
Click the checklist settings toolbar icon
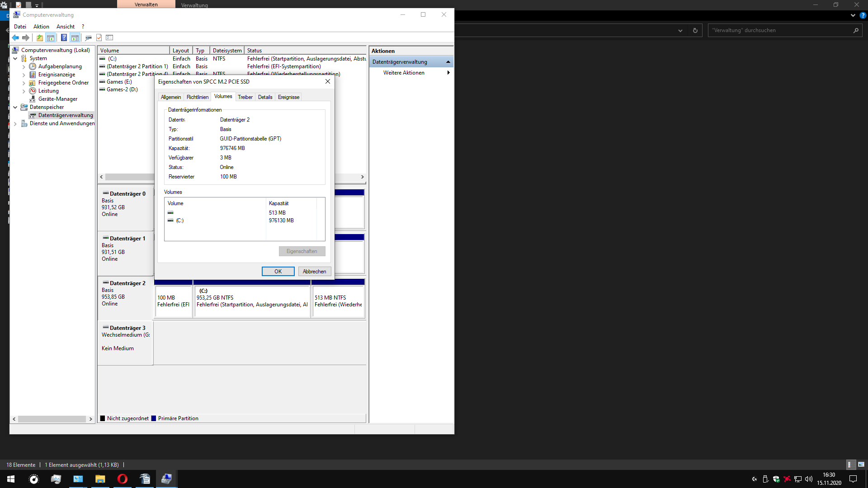109,38
